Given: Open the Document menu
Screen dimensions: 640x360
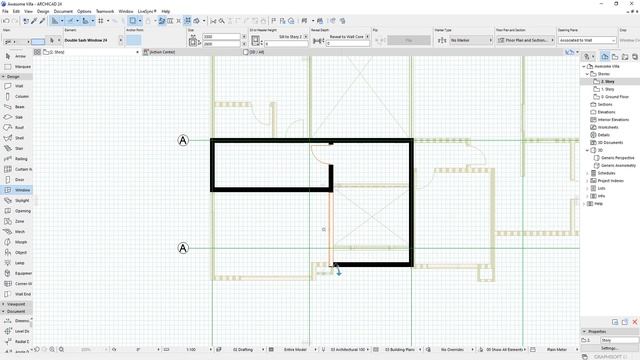Looking at the screenshot, I should pyautogui.click(x=63, y=11).
